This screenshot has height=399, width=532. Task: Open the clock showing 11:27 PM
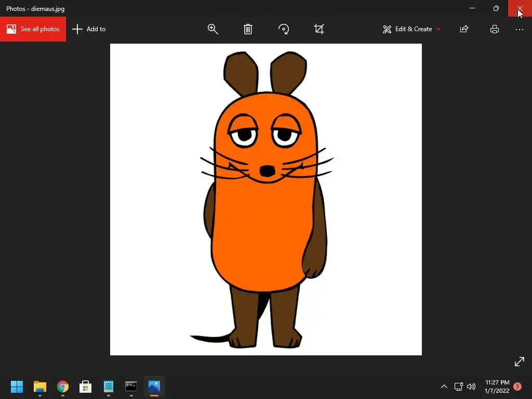(497, 387)
